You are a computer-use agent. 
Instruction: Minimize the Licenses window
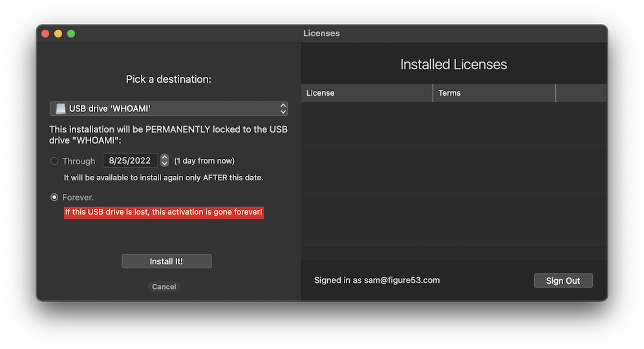pos(58,34)
